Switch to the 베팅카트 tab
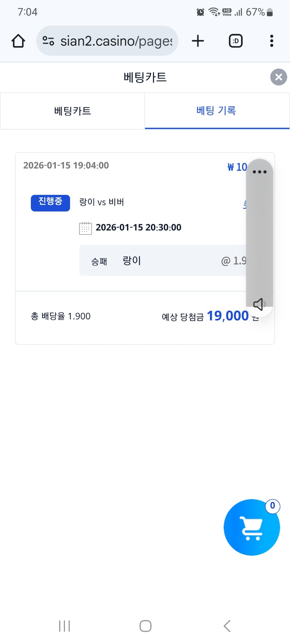Viewport: 290px width, 644px height. pos(72,111)
